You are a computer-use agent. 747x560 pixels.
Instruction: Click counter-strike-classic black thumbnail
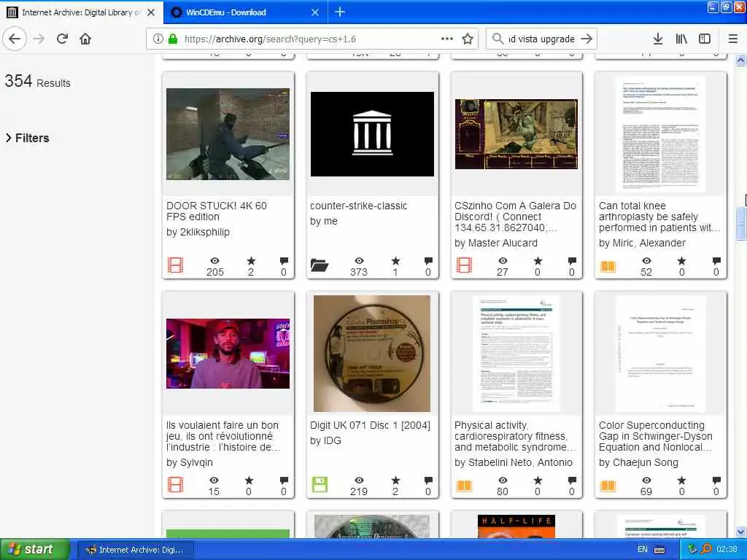pyautogui.click(x=372, y=134)
